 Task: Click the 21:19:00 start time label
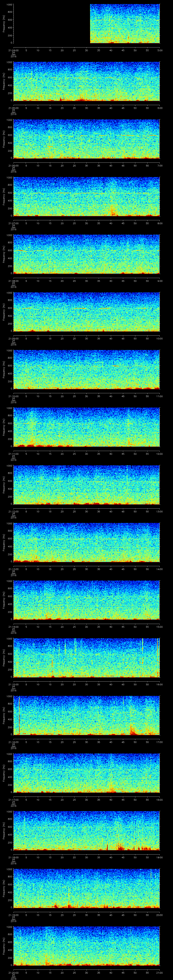click(x=13, y=915)
